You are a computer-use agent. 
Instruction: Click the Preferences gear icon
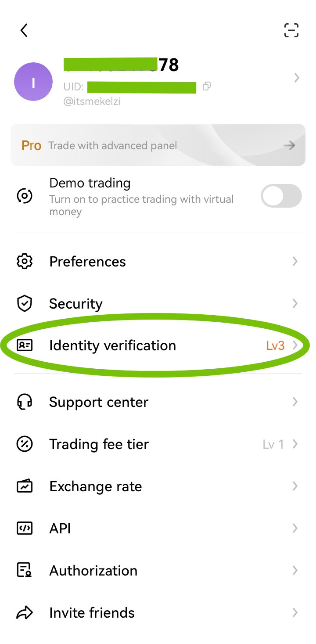click(25, 262)
